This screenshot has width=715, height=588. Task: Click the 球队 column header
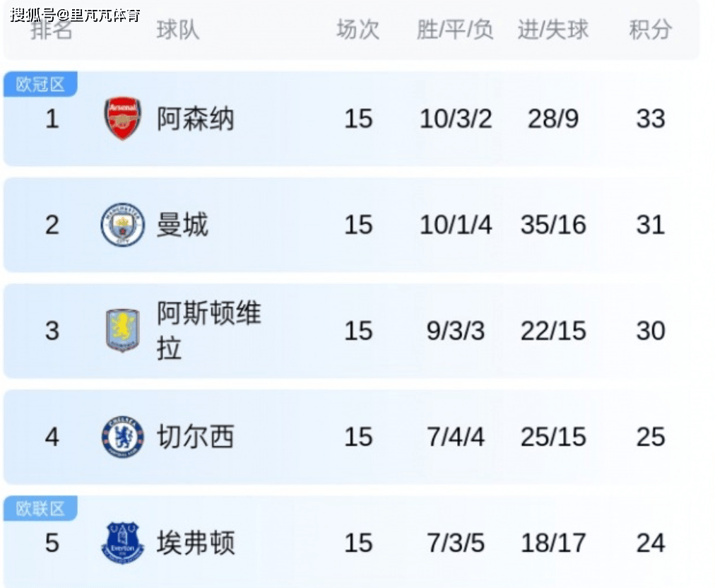[177, 30]
